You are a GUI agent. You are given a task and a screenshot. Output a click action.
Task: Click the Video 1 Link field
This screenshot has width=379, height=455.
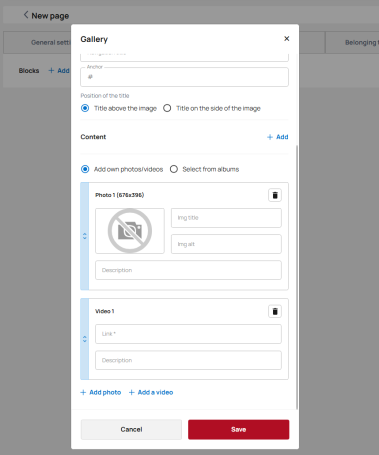pos(188,334)
